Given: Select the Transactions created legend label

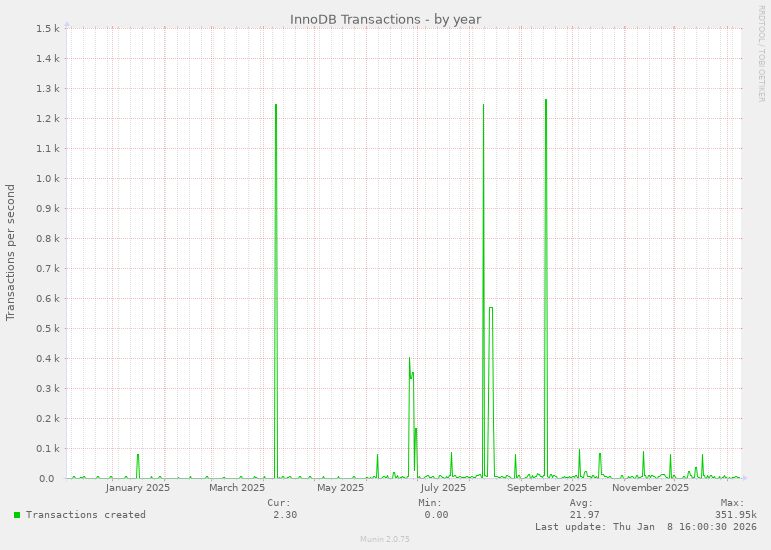Looking at the screenshot, I should [x=86, y=515].
